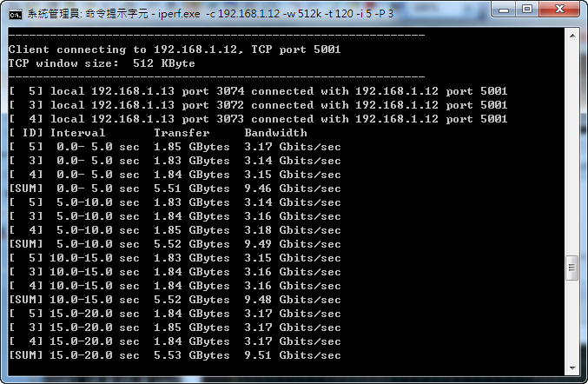This screenshot has height=384, width=588.
Task: Click the 9.49 Gbits/sec SUM value
Action: (x=293, y=244)
